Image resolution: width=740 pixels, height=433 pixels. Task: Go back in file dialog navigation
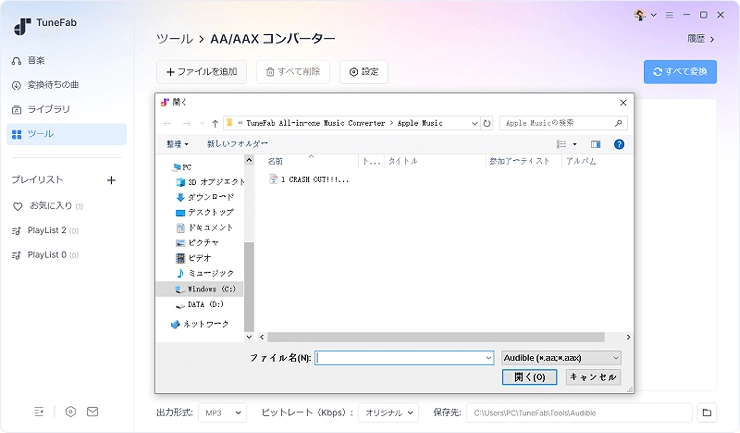pos(168,123)
